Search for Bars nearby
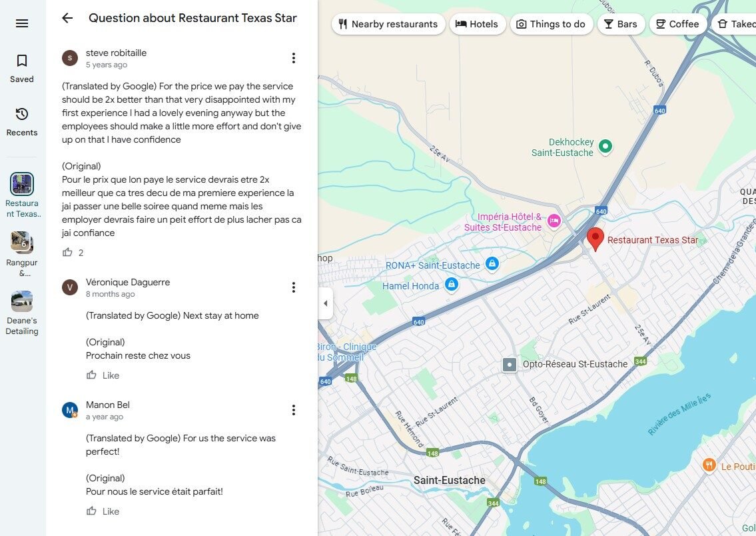 (x=620, y=24)
